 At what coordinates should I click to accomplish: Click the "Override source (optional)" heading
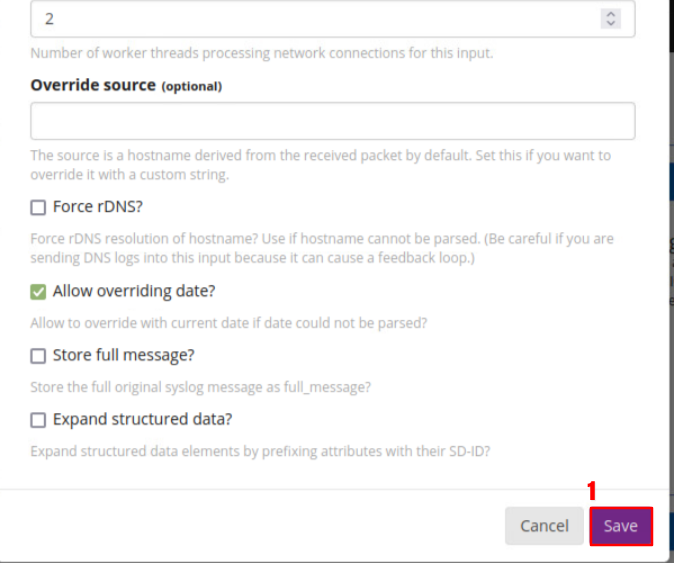pyautogui.click(x=126, y=86)
